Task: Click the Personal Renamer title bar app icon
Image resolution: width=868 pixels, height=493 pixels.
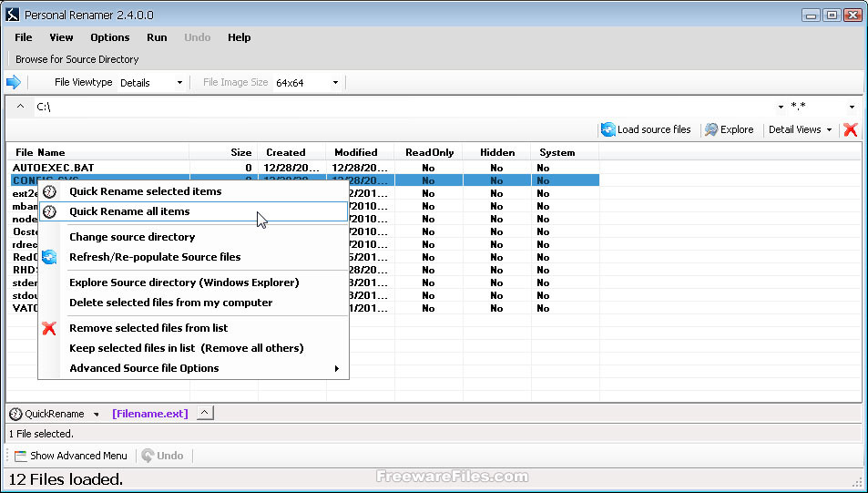Action: 12,15
